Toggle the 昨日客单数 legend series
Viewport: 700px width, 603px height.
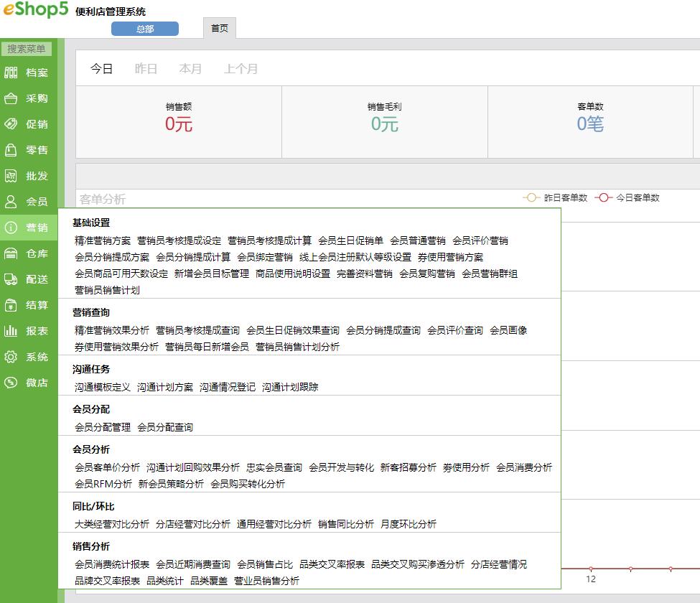(555, 197)
